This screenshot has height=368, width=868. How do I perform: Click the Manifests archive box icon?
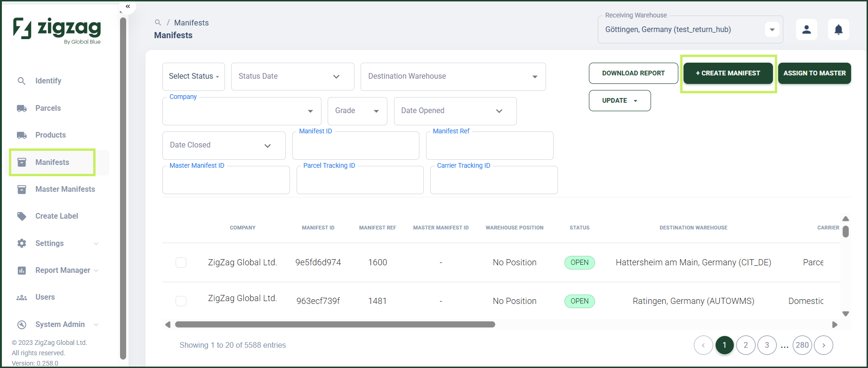(x=22, y=162)
